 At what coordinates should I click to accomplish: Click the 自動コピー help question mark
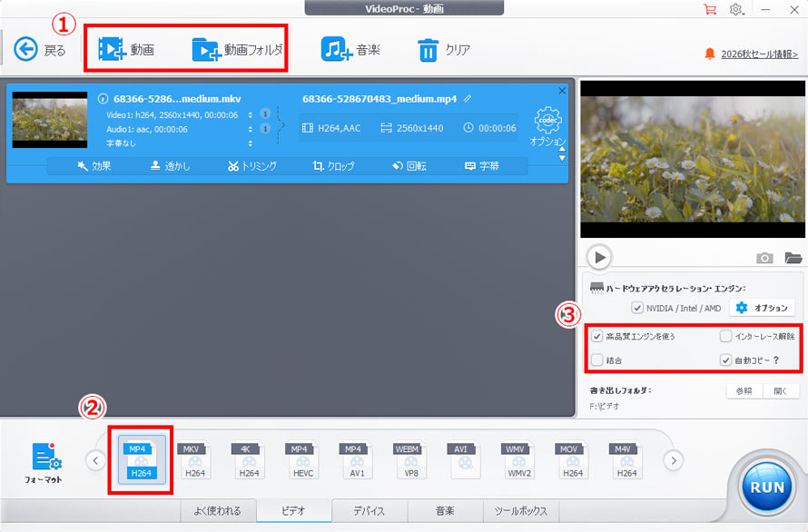click(776, 360)
